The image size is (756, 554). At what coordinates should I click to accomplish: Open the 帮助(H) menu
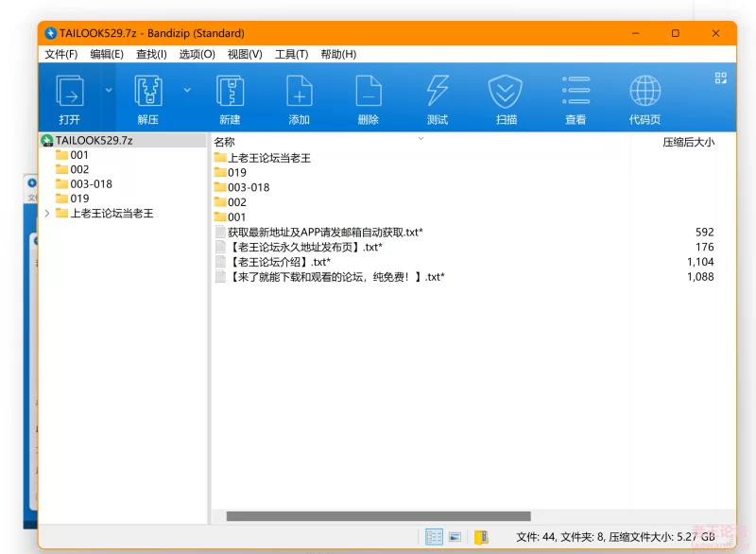[338, 54]
